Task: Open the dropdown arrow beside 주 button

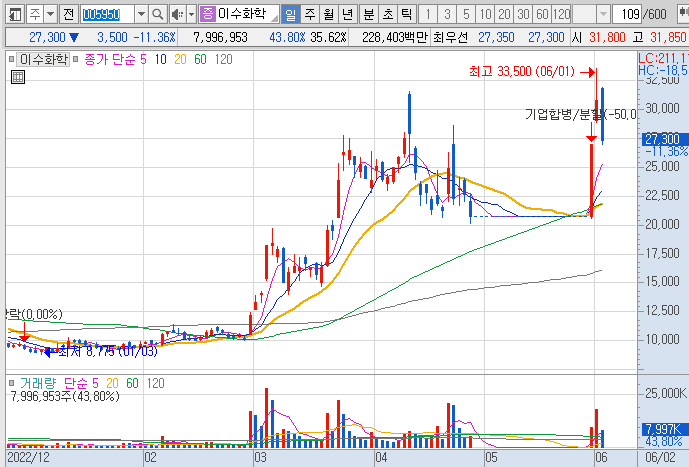Action: tap(51, 14)
